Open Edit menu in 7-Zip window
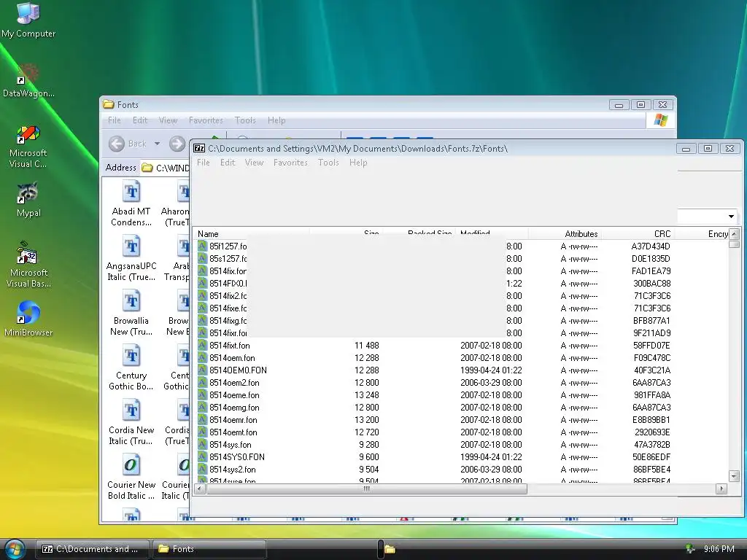The height and width of the screenshot is (560, 747). point(228,163)
